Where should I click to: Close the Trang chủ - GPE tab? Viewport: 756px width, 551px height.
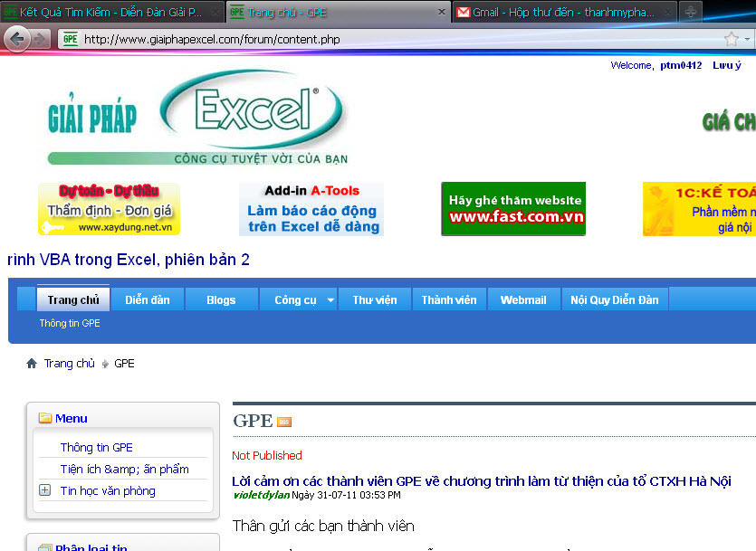[441, 12]
